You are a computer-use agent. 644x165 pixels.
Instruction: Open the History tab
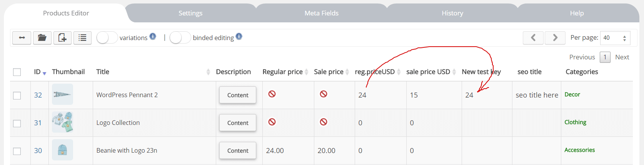click(x=452, y=13)
